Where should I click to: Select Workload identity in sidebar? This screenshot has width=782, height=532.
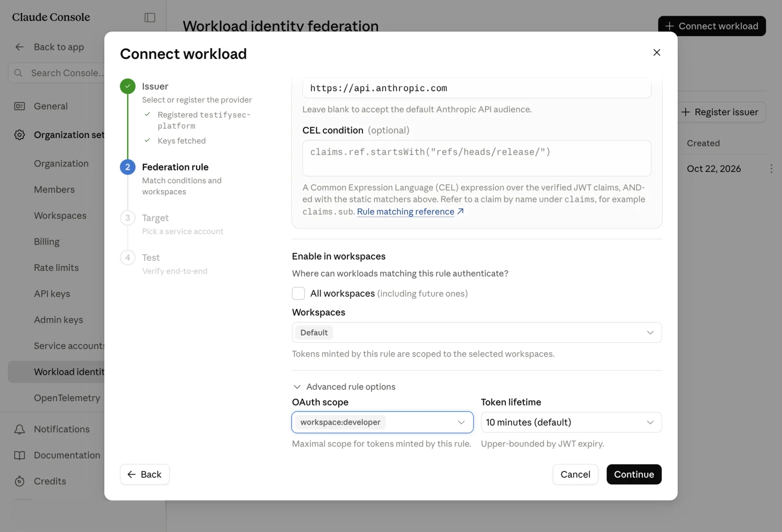(x=56, y=372)
